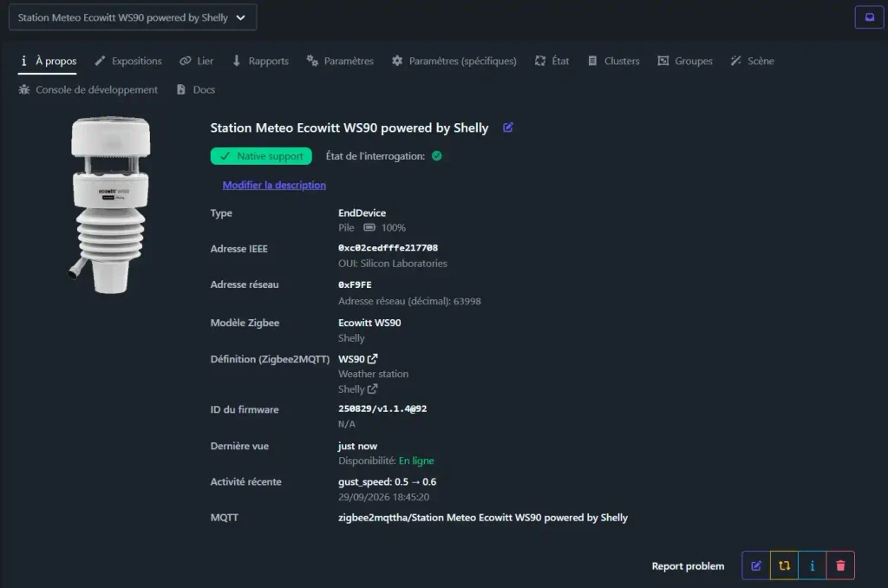This screenshot has height=588, width=888.
Task: Switch to the À propos tab
Action: [48, 62]
